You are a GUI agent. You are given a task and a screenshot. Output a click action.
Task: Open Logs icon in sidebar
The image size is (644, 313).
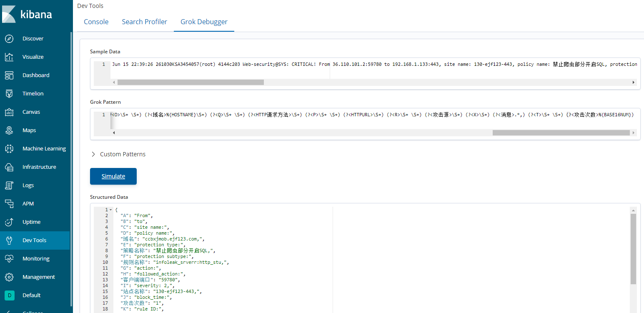pyautogui.click(x=9, y=185)
